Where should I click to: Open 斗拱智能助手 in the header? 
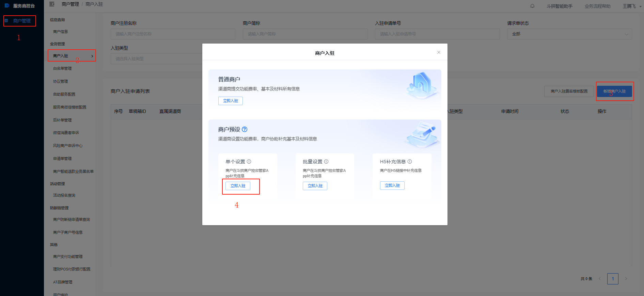(560, 6)
